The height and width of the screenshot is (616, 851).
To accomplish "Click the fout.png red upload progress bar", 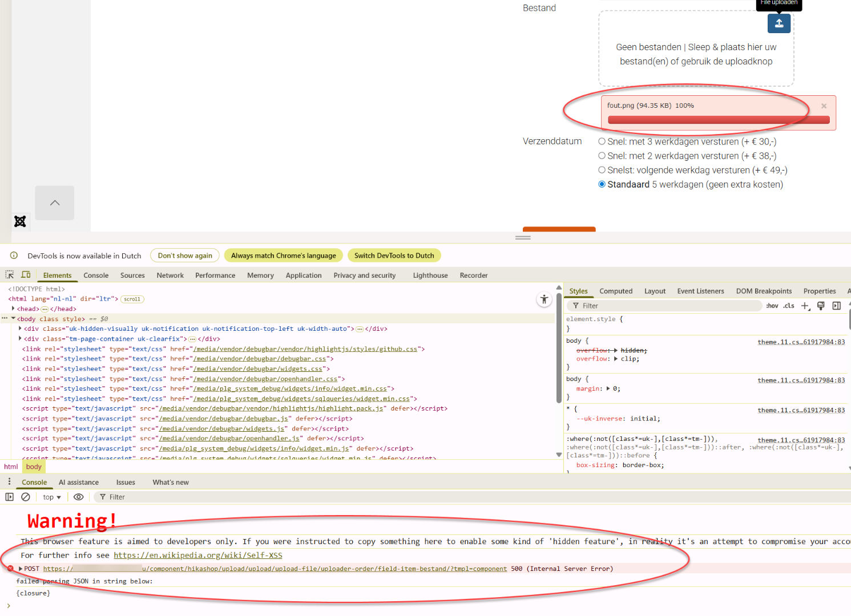I will pos(719,120).
